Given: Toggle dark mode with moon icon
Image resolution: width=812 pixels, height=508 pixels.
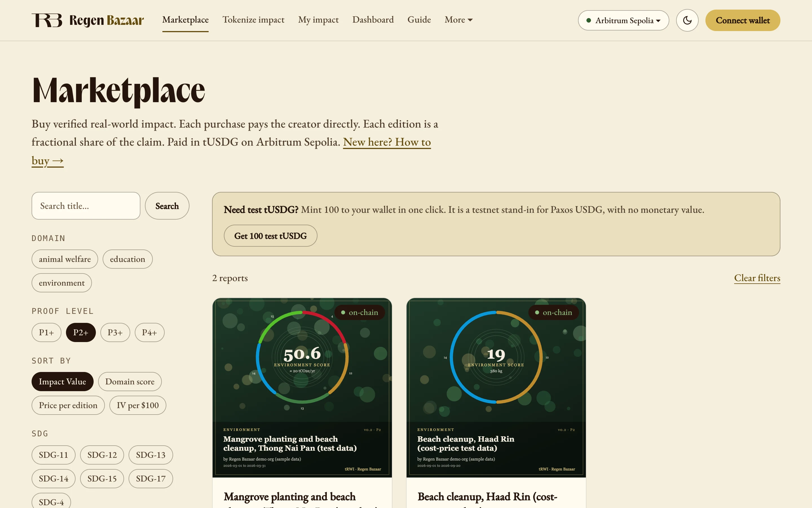Looking at the screenshot, I should (687, 21).
